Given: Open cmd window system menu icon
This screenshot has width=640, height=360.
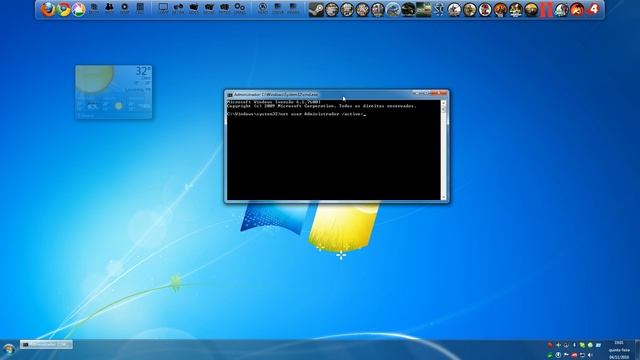Looking at the screenshot, I should [x=230, y=95].
